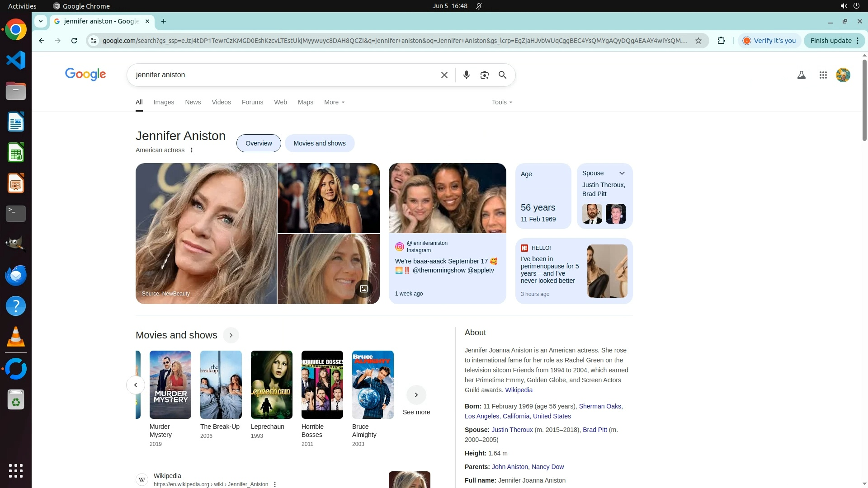Launch Visual Studio Code from dock
The height and width of the screenshot is (488, 868).
[16, 60]
